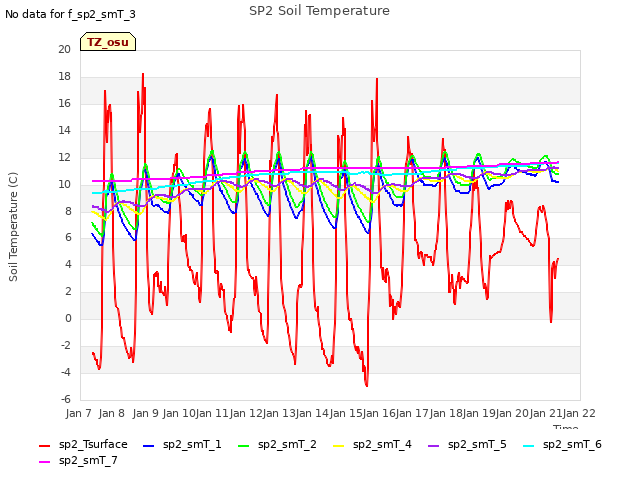The height and width of the screenshot is (480, 640).
Task: Click the -6 y-axis tick label
Action: [66, 399]
